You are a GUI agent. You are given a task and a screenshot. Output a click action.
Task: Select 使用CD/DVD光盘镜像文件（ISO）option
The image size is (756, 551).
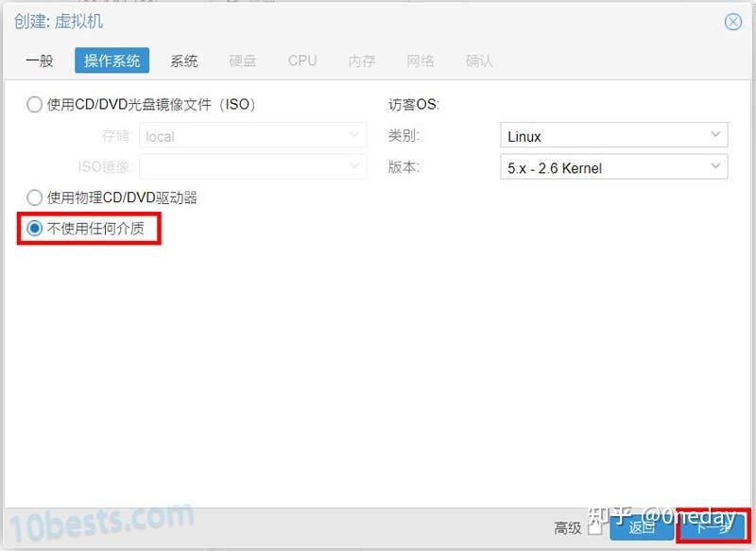[34, 105]
